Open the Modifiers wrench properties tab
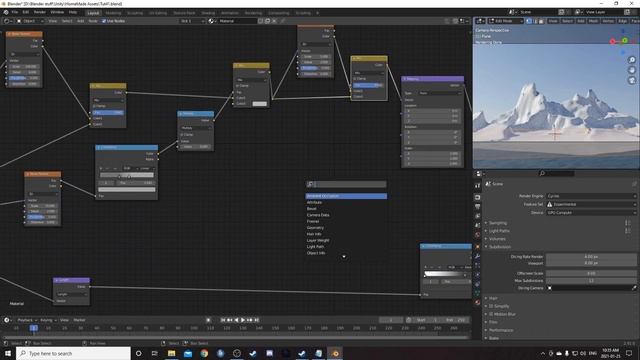The image size is (640, 360). click(478, 256)
